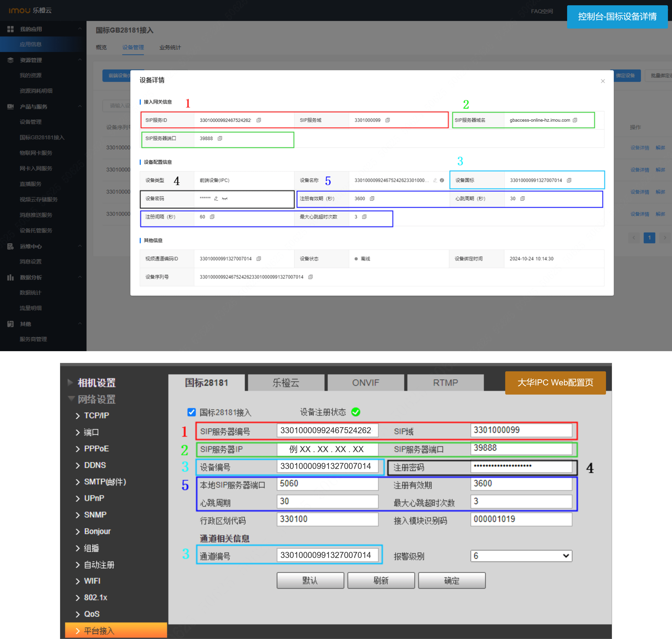Copy the 注册有效期 value 3600
Screen dimensions: 672x639
[372, 199]
